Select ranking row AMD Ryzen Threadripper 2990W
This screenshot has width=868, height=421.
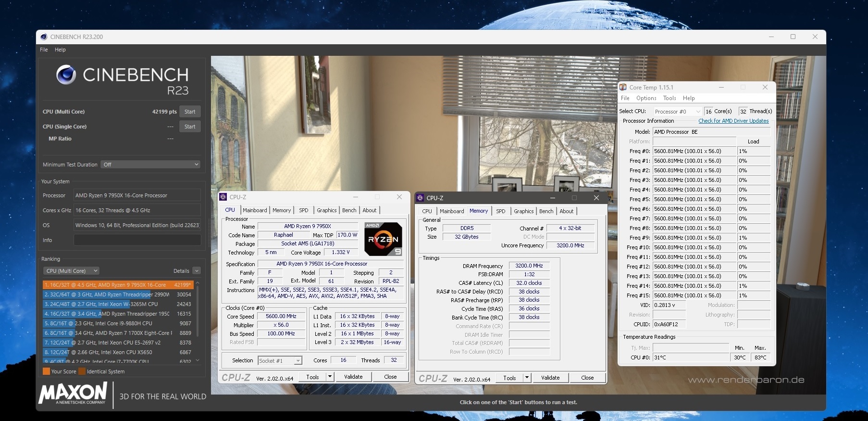[x=118, y=294]
